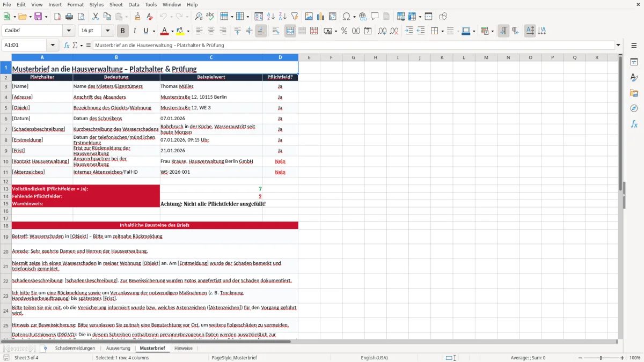Image resolution: width=644 pixels, height=362 pixels.
Task: Toggle Wrap Text button
Action: pyautogui.click(x=276, y=31)
